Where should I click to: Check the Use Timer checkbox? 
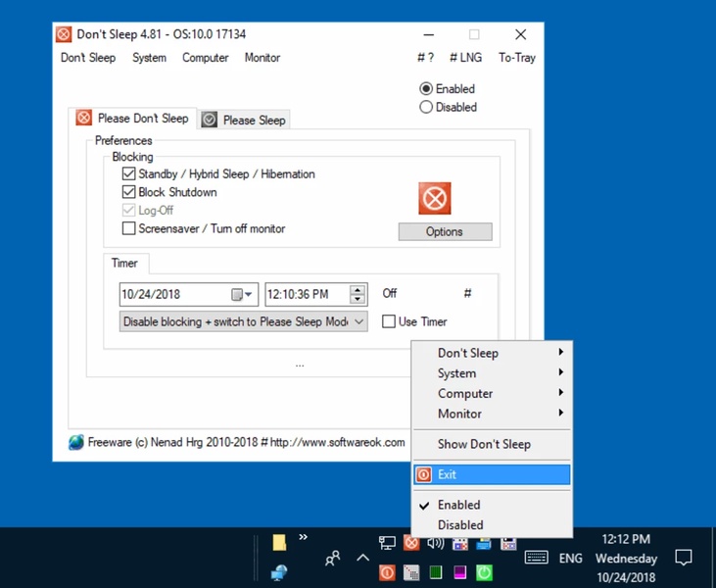pos(389,321)
